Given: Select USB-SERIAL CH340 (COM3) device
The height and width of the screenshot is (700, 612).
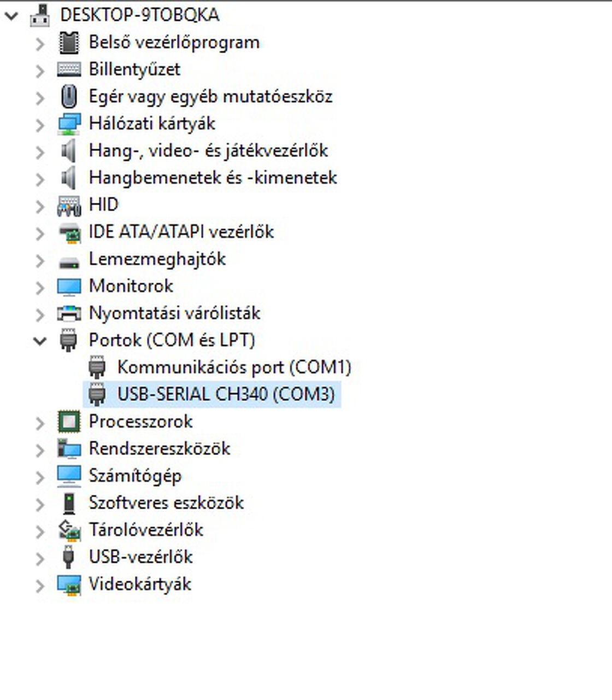Looking at the screenshot, I should pos(226,394).
